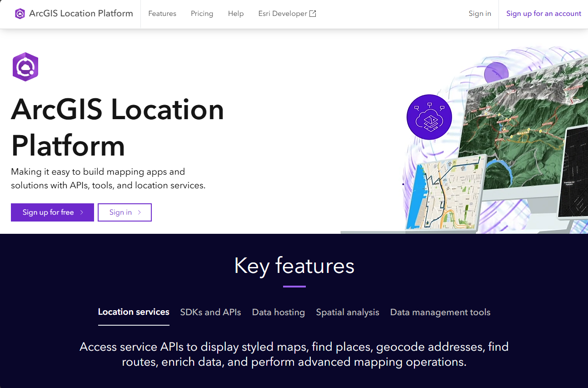
Task: Open the Pricing page link
Action: [202, 14]
